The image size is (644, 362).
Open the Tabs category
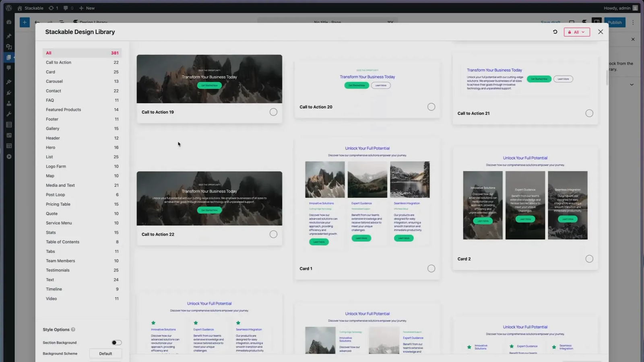82,251
